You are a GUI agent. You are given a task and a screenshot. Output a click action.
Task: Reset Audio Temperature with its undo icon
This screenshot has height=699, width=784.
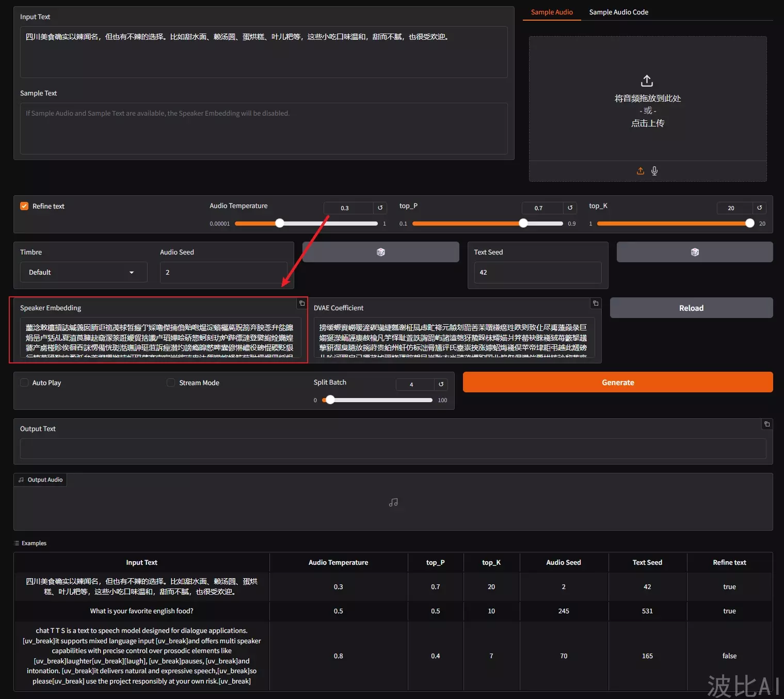380,208
